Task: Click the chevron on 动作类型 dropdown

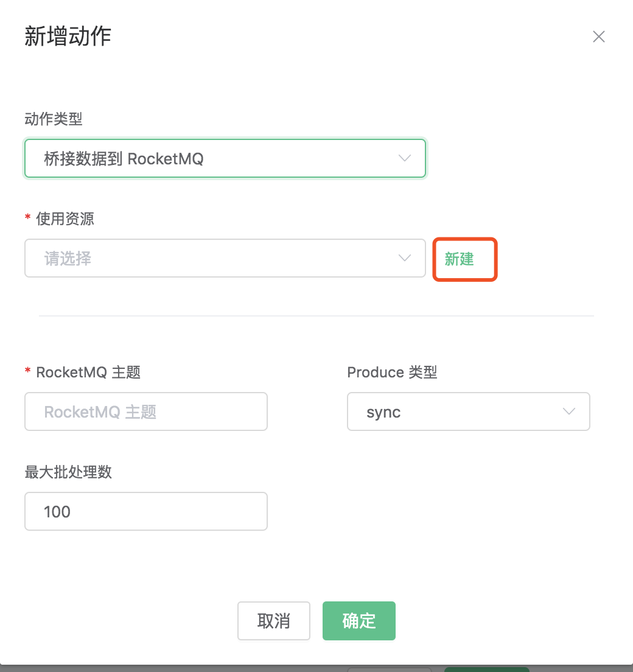Action: 404,158
